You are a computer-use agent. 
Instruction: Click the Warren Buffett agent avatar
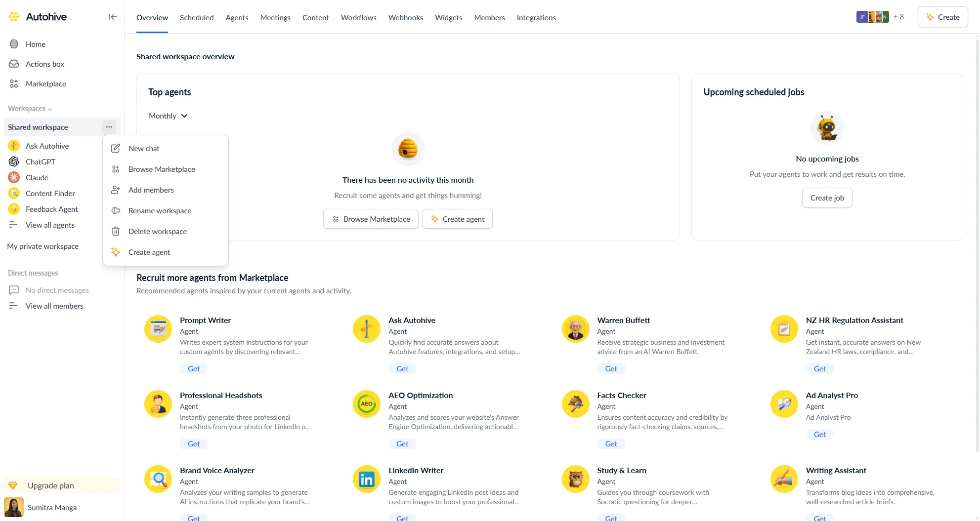[x=575, y=329]
